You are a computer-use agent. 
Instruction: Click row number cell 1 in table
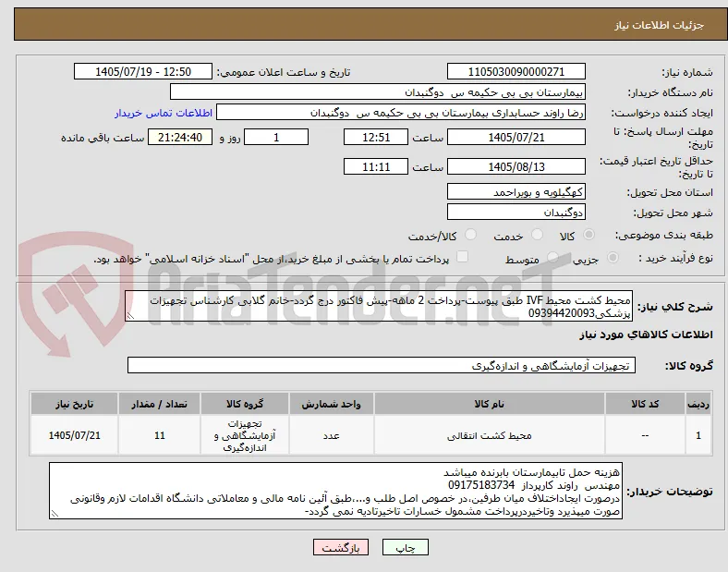[x=698, y=435]
